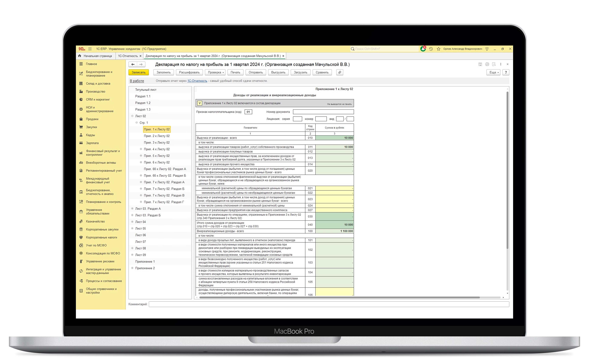Click the paperclip attachments button
This screenshot has height=364, width=589.
340,72
